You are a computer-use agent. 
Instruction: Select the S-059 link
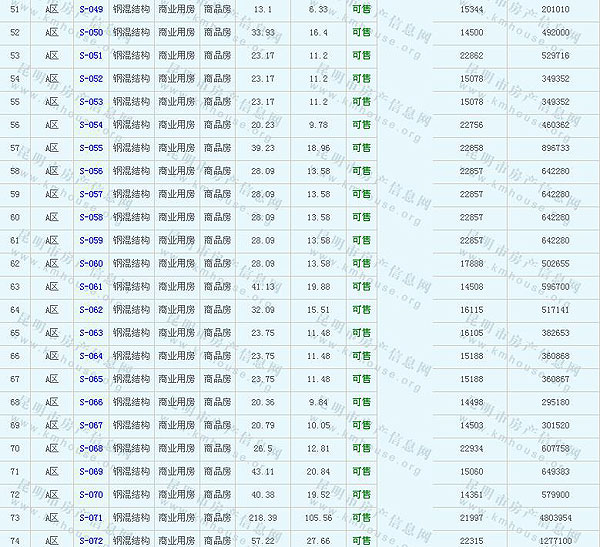coord(90,240)
